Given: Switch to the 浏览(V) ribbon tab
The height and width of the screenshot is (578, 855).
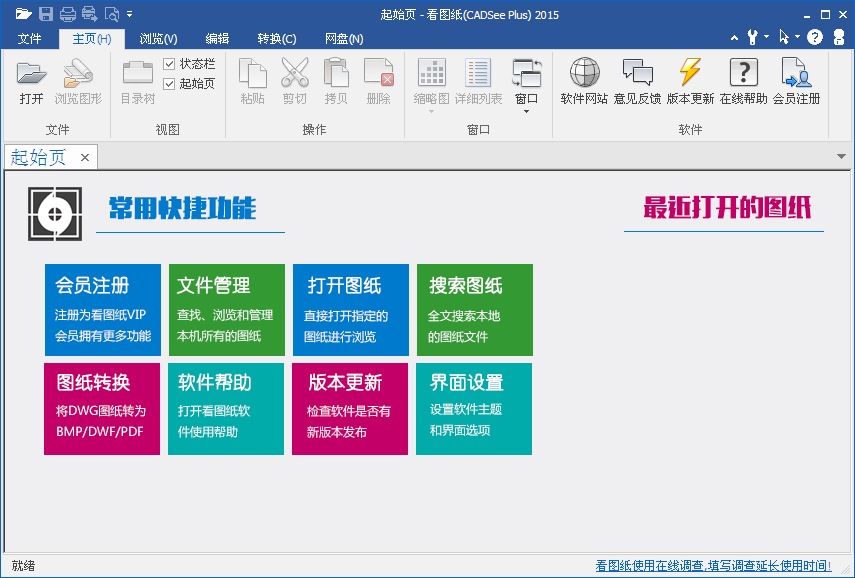Looking at the screenshot, I should pyautogui.click(x=156, y=38).
